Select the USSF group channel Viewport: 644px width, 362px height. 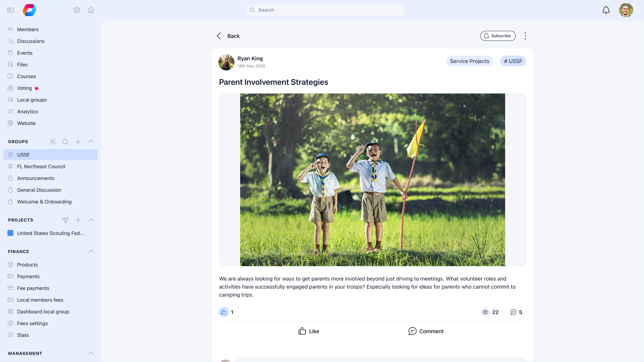click(x=23, y=154)
